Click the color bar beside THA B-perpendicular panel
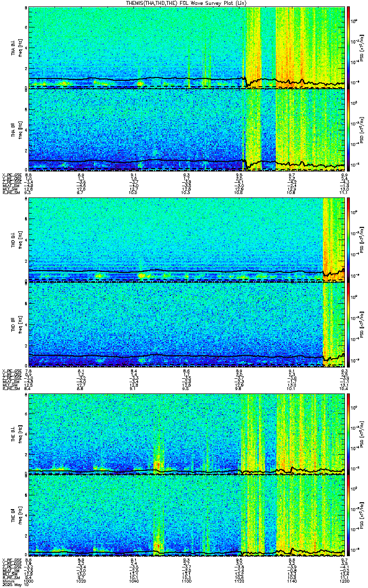This screenshot has width=368, height=588. coord(348,48)
